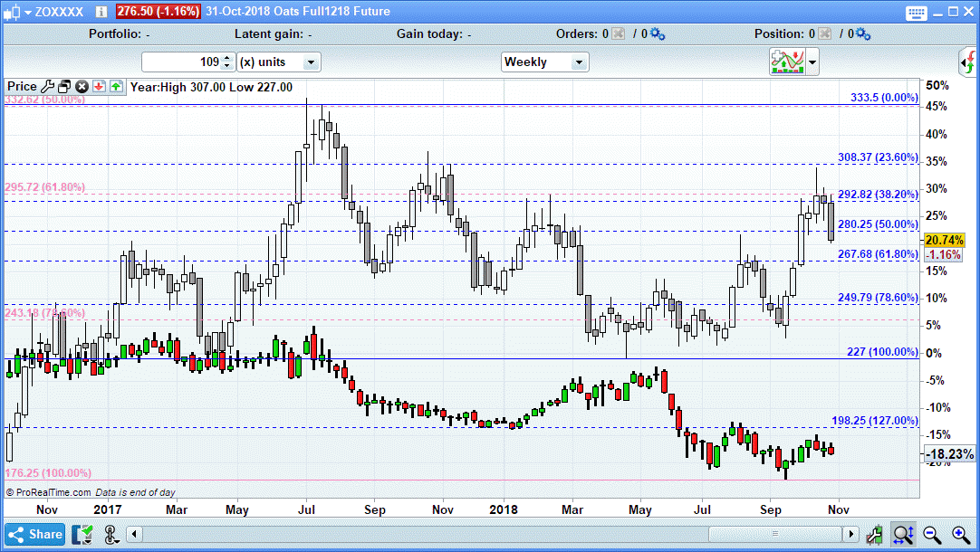Open Price settings wrench icon

pyautogui.click(x=47, y=87)
